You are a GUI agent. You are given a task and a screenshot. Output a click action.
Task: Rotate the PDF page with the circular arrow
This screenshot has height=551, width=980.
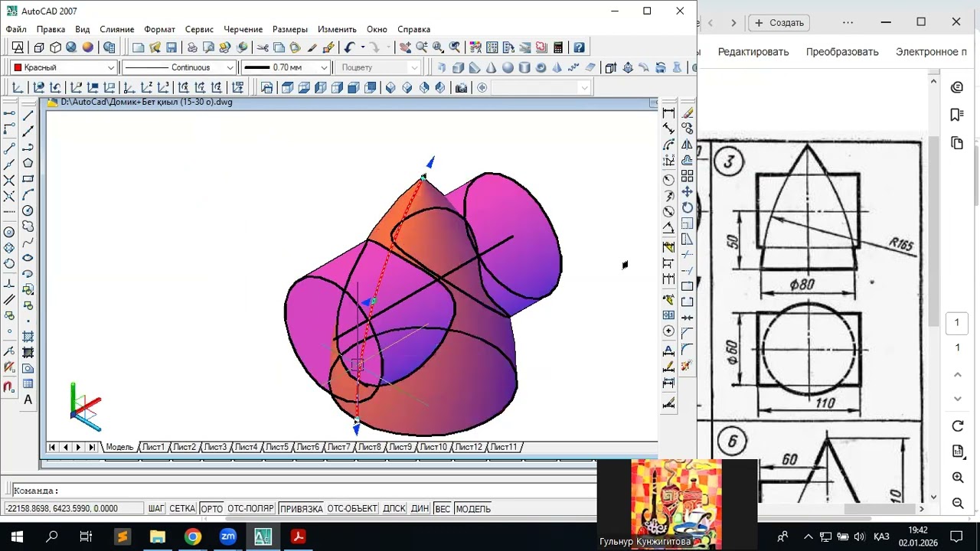point(957,426)
